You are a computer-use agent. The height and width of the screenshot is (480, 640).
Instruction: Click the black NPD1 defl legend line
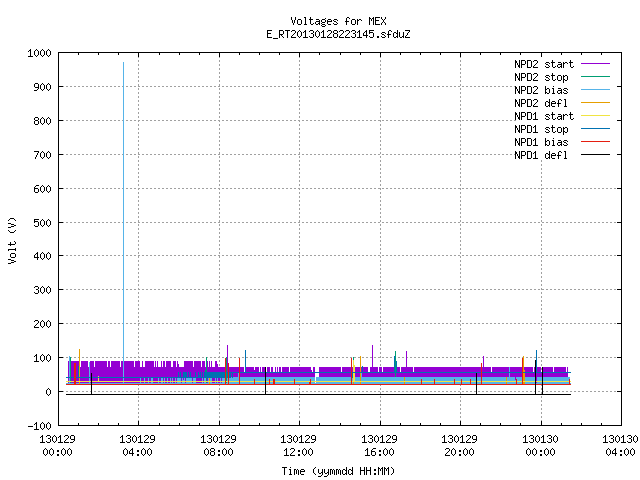(x=596, y=155)
